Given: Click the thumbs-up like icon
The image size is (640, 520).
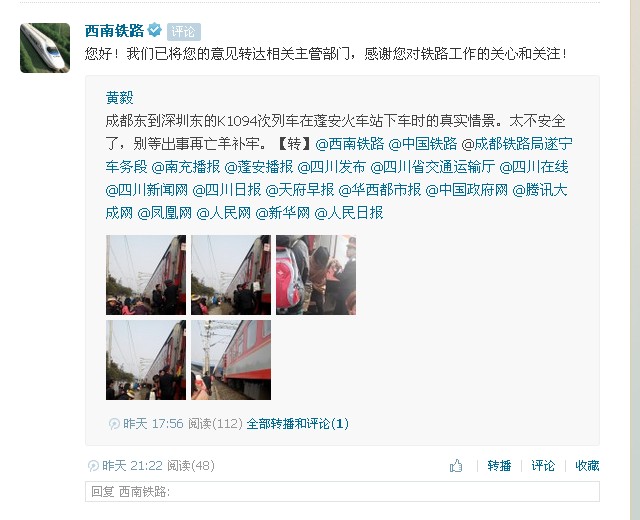Looking at the screenshot, I should [x=456, y=465].
